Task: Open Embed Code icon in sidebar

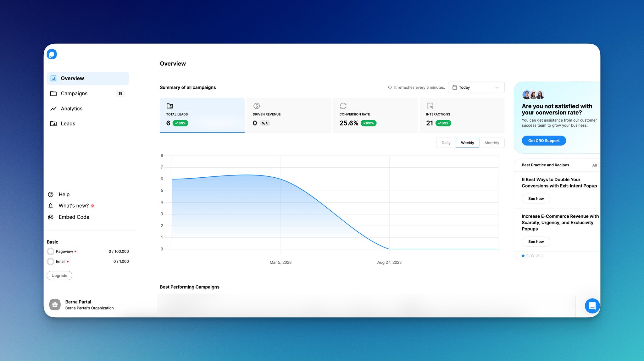Action: click(x=51, y=217)
